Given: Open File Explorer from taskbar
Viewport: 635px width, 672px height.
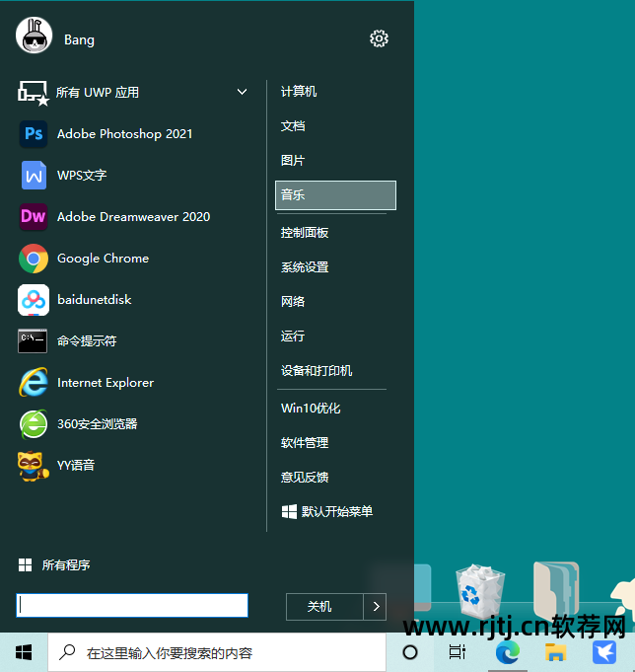Looking at the screenshot, I should click(556, 652).
